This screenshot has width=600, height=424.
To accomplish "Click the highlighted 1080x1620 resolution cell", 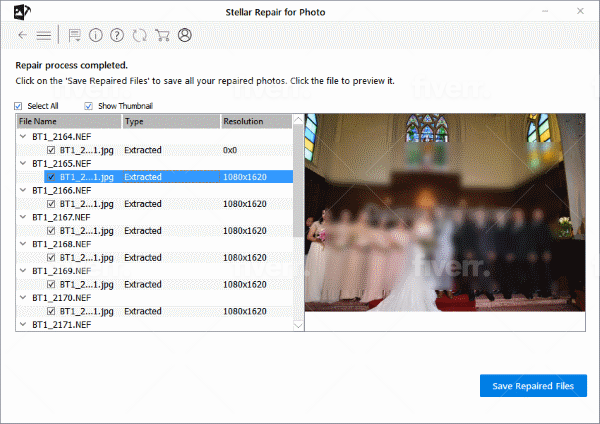I will [245, 177].
